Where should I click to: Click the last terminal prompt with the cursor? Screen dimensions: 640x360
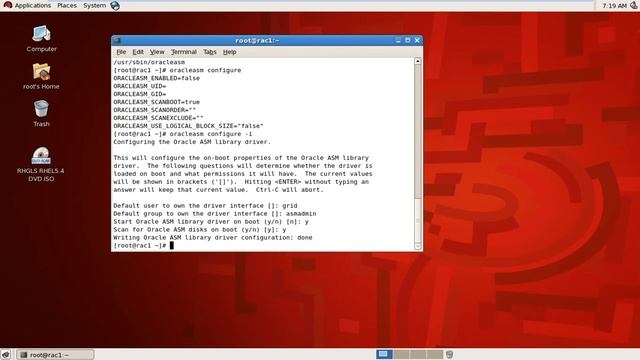coord(143,245)
